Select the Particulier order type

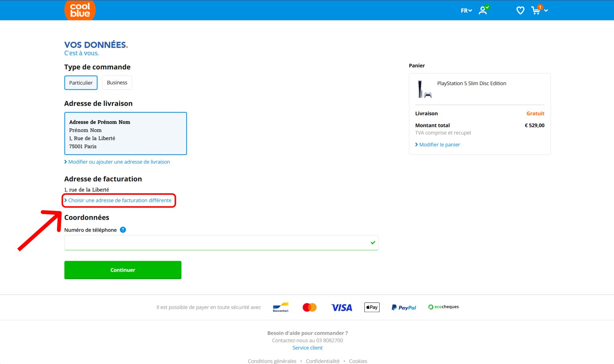click(81, 83)
